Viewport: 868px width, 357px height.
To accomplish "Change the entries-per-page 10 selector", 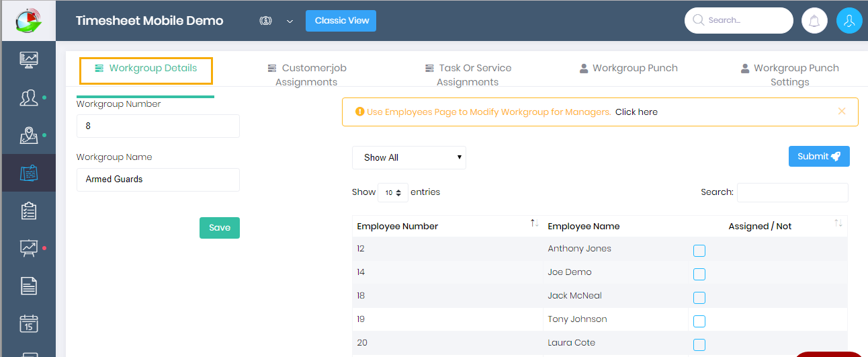I will click(393, 192).
